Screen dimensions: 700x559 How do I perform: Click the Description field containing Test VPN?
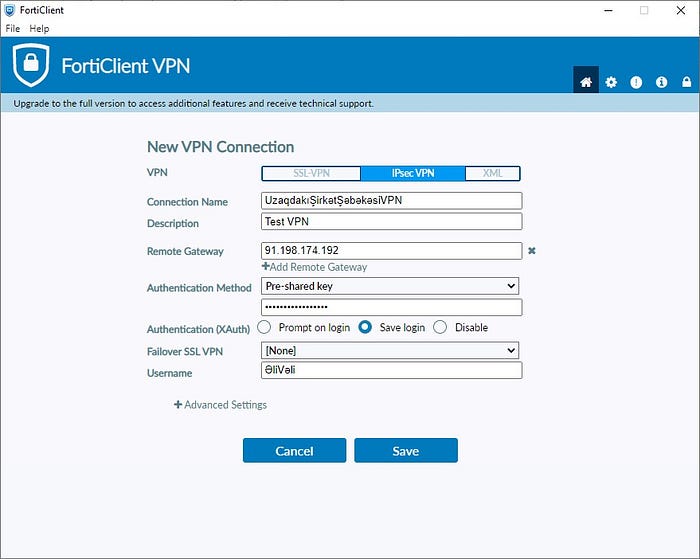click(x=392, y=221)
